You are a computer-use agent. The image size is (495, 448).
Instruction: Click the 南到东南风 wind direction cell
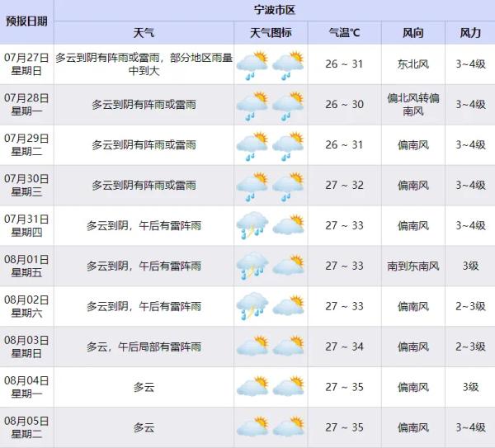[x=413, y=266]
